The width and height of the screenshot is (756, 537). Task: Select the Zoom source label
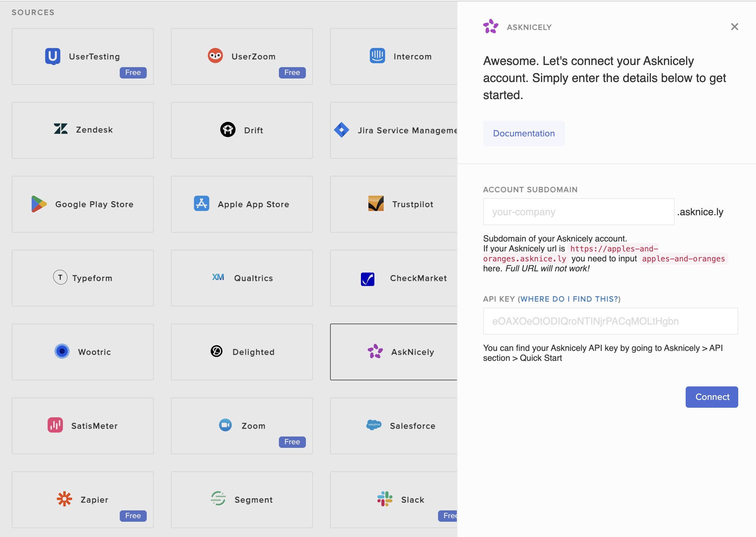click(x=253, y=426)
